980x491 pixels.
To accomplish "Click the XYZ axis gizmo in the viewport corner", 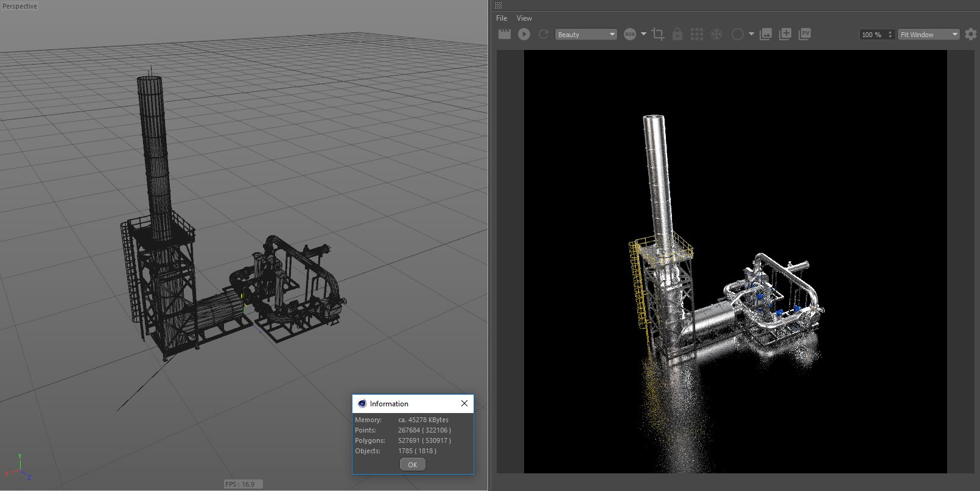I will pos(19,467).
